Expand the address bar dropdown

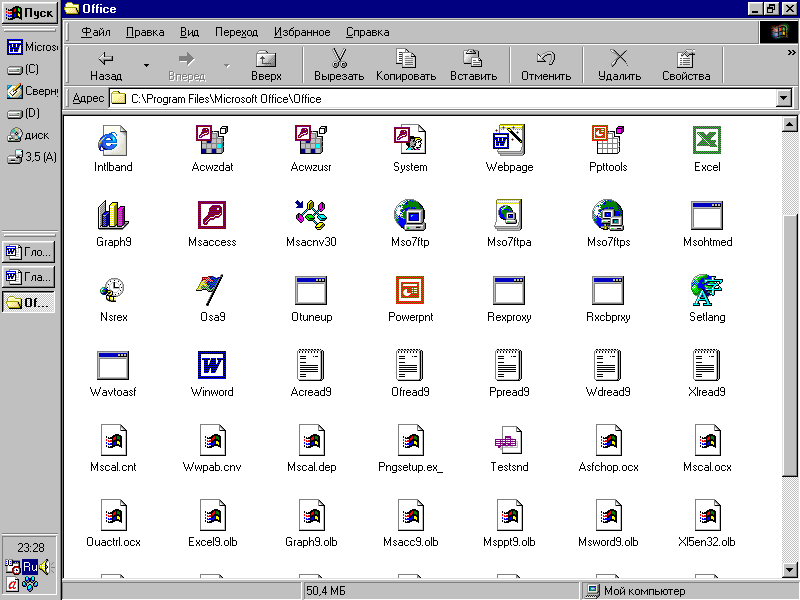click(783, 98)
